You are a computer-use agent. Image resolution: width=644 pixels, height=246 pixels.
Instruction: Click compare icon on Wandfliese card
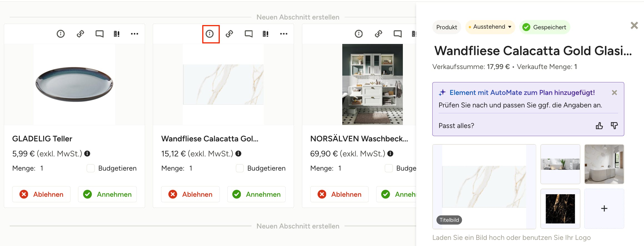[x=266, y=34]
